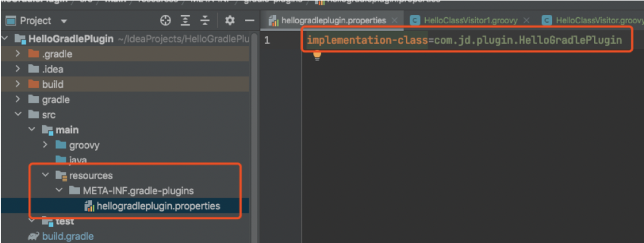Switch to the HelloClassVisitor1.groovy tab
Viewport: 644px width, 243px height.
[470, 20]
